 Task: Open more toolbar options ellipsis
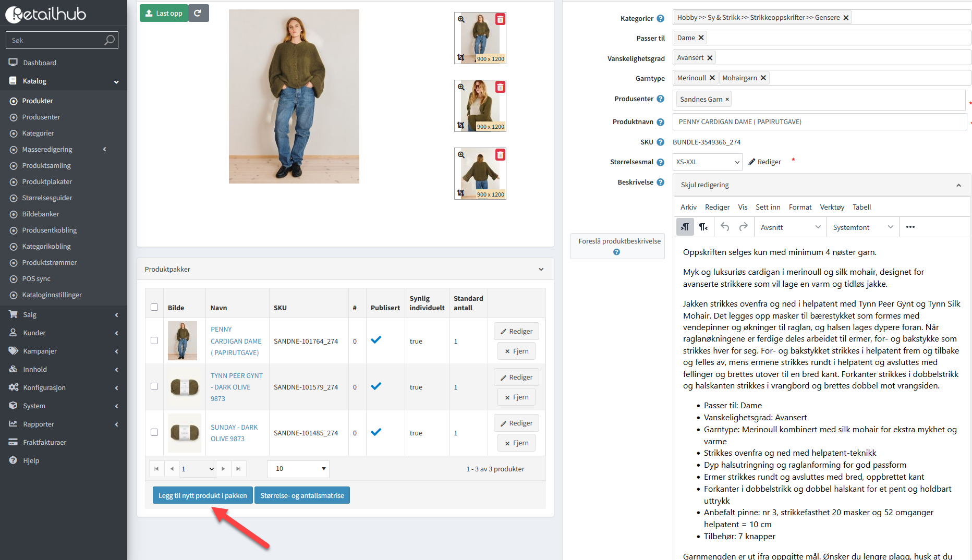coord(910,227)
